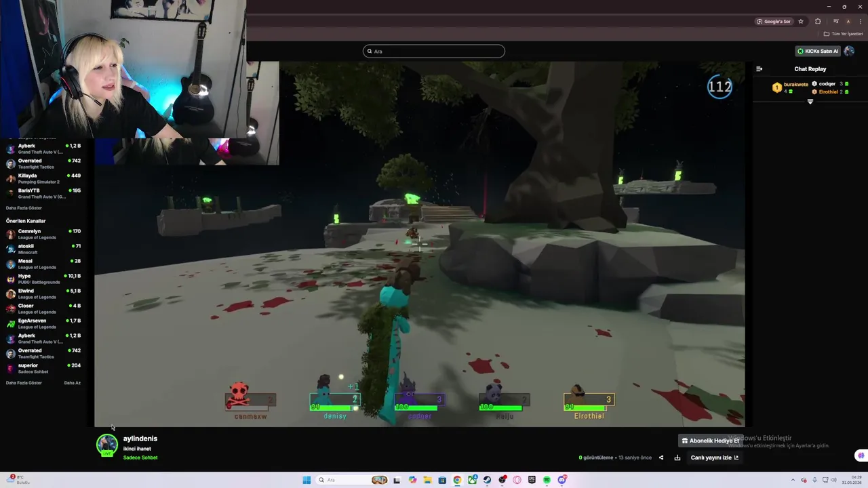Open the volume control in the system tray
Screen dimensions: 868x488
tap(833, 480)
